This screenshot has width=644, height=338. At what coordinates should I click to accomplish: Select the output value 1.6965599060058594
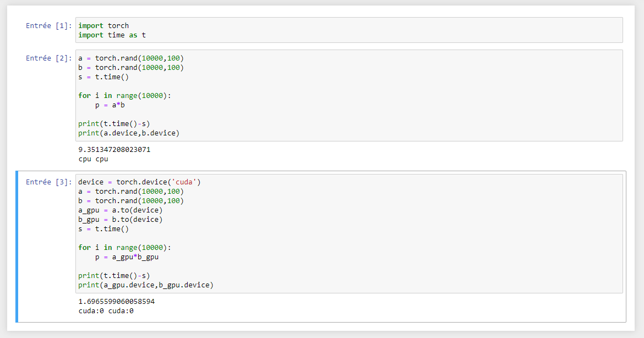click(x=117, y=302)
